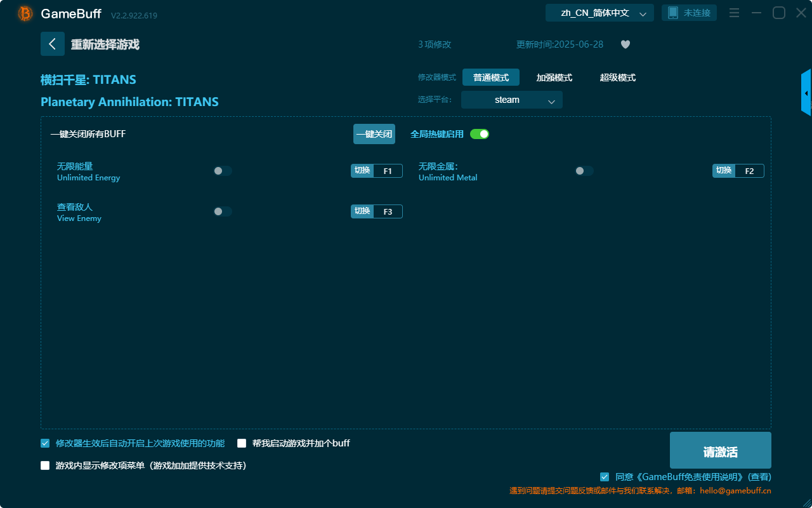Open the disclaimer 查看 link
This screenshot has width=812, height=508.
[759, 477]
